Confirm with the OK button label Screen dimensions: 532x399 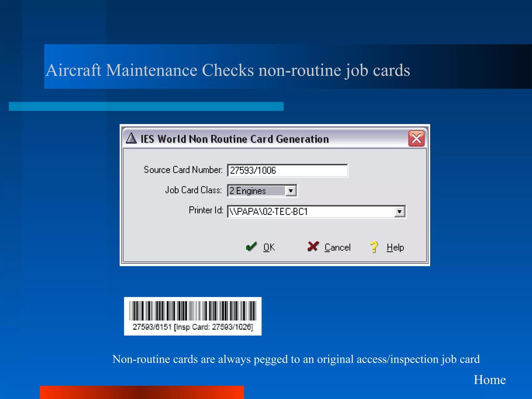coord(269,247)
